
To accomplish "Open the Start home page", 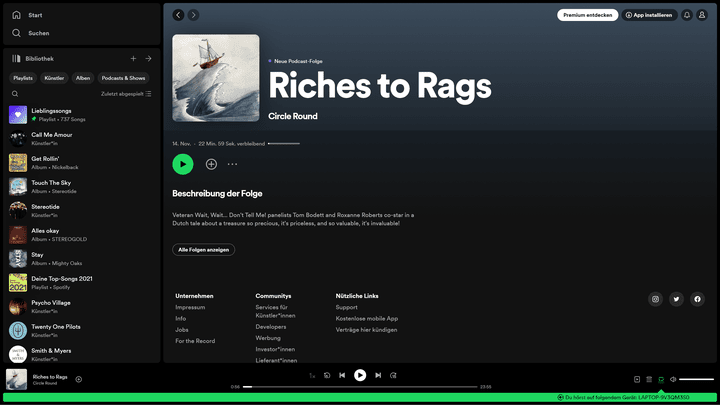I will [28, 15].
